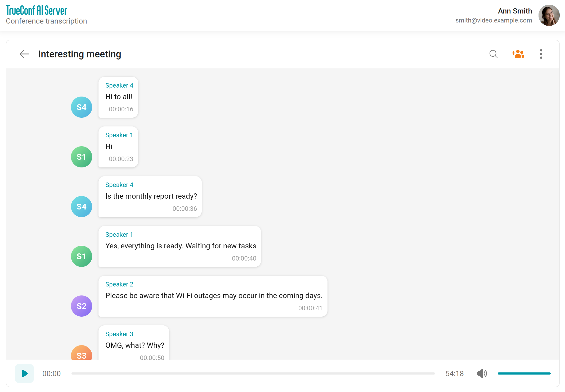Screen dimensions: 565x392
Task: Click Speaker 4 name above "Hi to all!"
Action: pos(119,85)
